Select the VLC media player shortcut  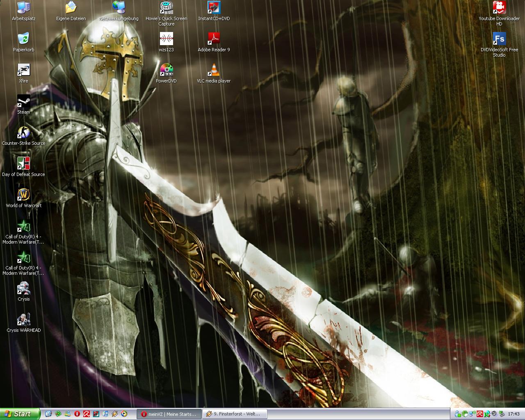pos(214,74)
